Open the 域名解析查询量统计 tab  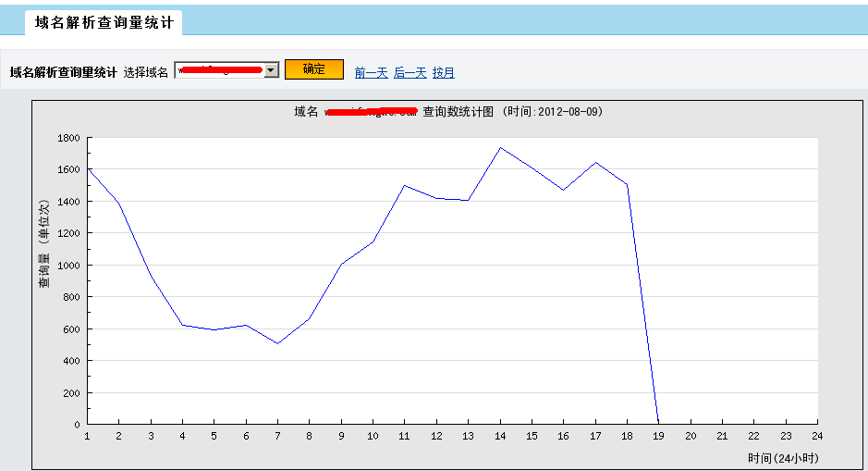(x=104, y=23)
